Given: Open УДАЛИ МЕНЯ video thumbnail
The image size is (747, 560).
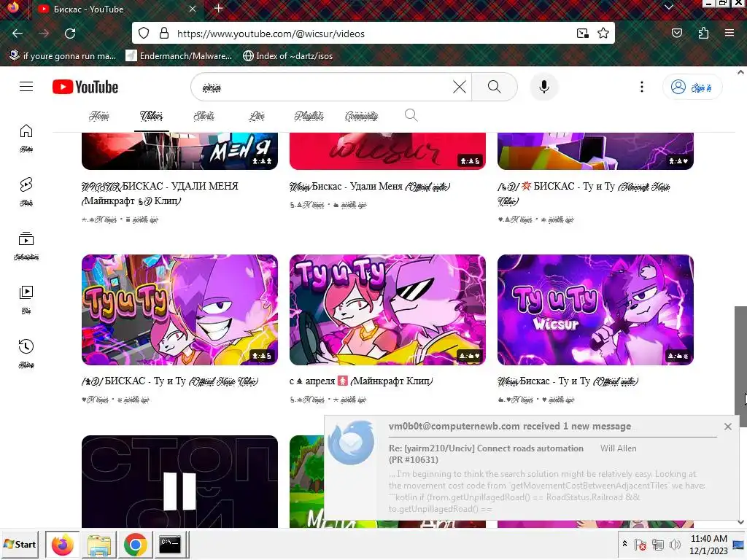Looking at the screenshot, I should [x=179, y=151].
